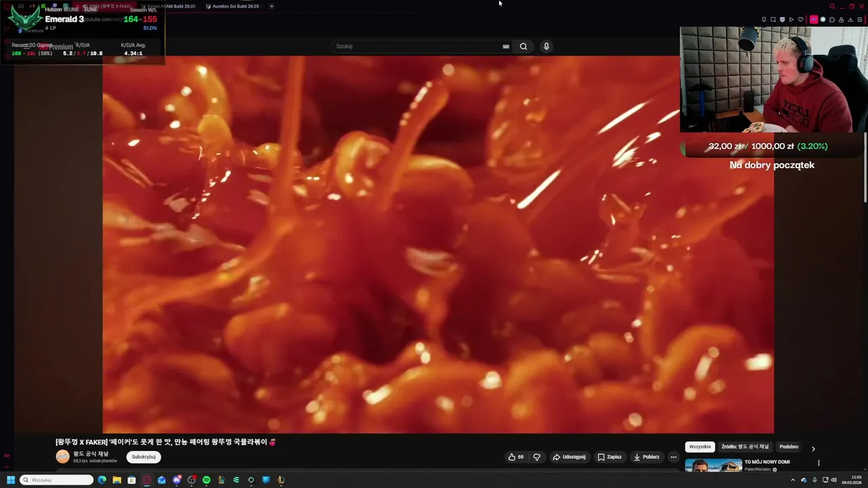868x488 pixels.
Task: Select the Źródło: 팔도 공식 채널 chip
Action: (745, 447)
